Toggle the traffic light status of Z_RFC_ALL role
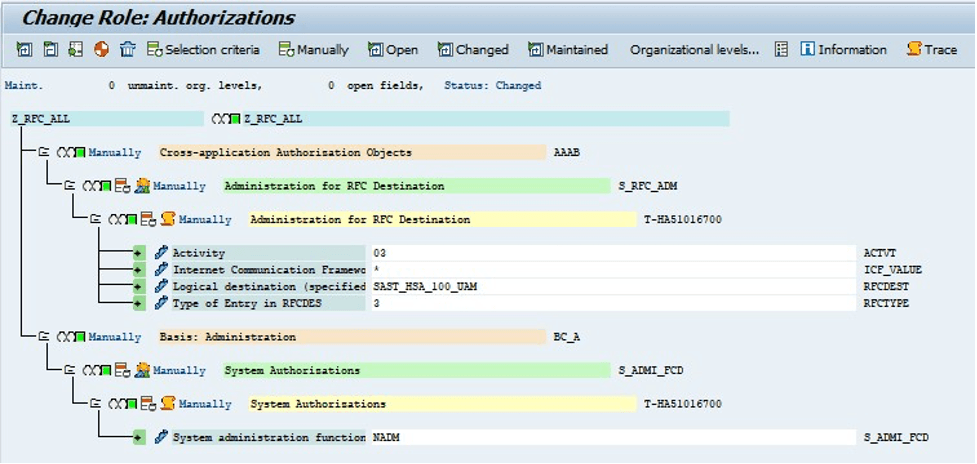The image size is (977, 464). coord(226,119)
